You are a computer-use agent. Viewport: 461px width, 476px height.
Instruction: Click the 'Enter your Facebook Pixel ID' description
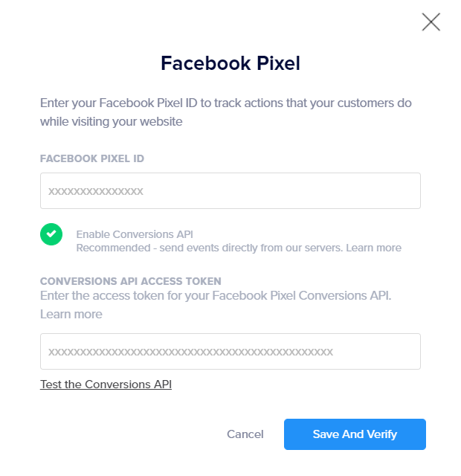[225, 103]
